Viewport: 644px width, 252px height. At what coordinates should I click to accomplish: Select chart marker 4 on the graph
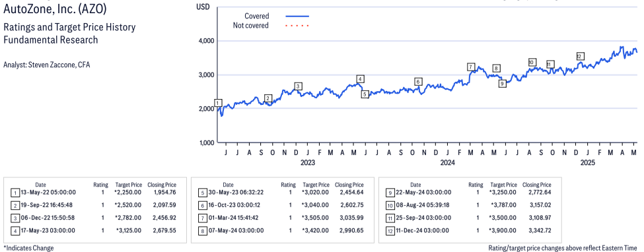[360, 79]
